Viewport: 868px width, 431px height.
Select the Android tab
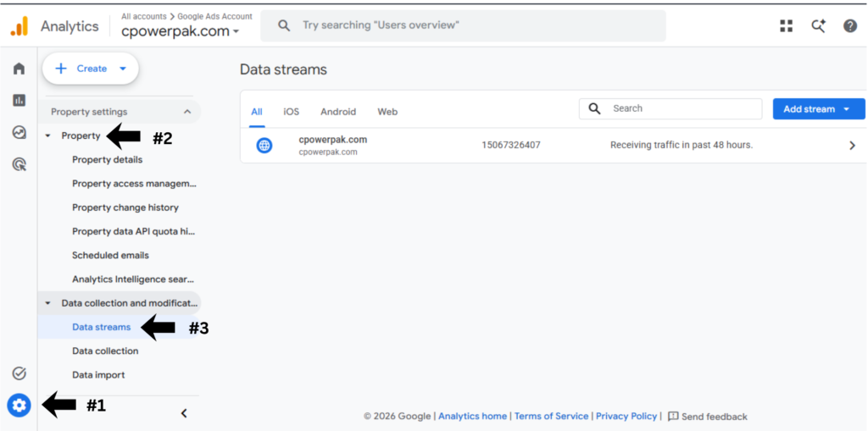coord(338,112)
